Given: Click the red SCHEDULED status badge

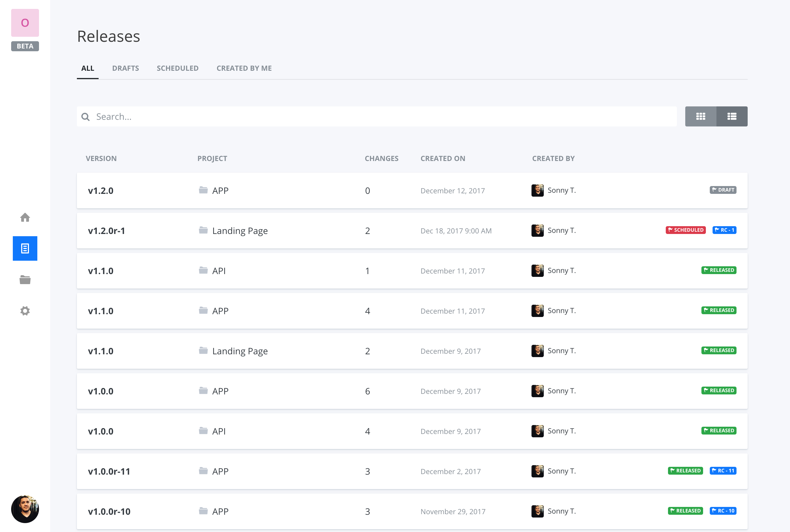Looking at the screenshot, I should 686,230.
